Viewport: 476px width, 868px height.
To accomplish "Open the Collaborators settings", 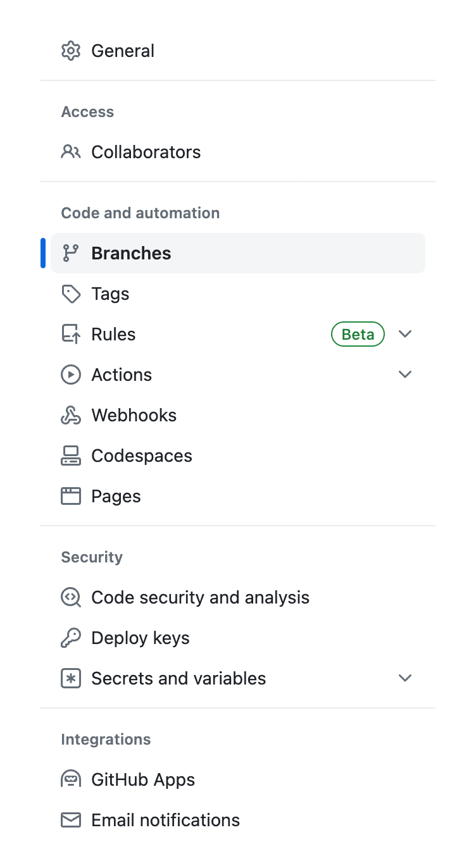I will (x=146, y=151).
